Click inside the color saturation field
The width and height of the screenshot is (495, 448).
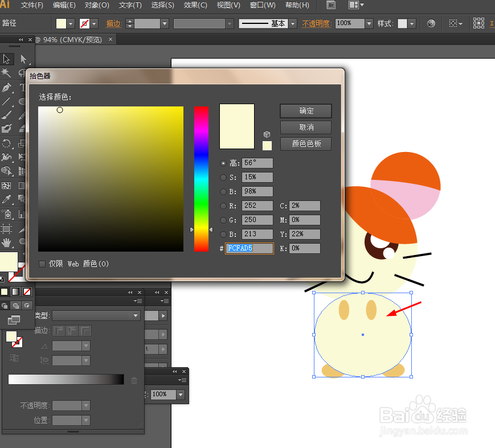point(111,179)
